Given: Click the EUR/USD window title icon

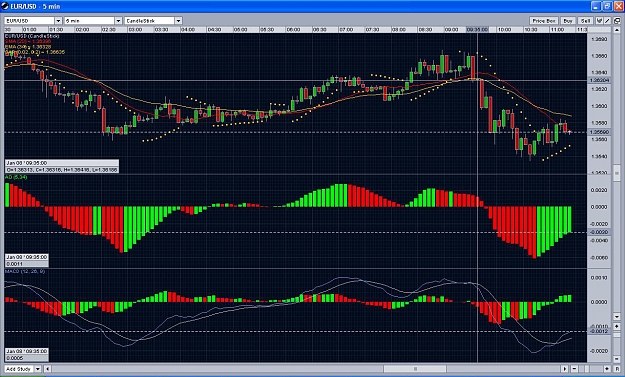Looking at the screenshot, I should click(x=5, y=6).
